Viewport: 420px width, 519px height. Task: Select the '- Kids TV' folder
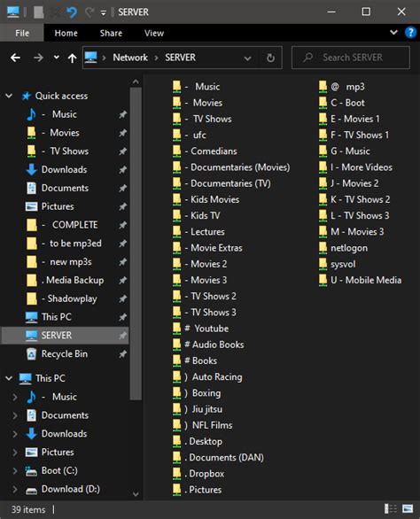pos(196,216)
